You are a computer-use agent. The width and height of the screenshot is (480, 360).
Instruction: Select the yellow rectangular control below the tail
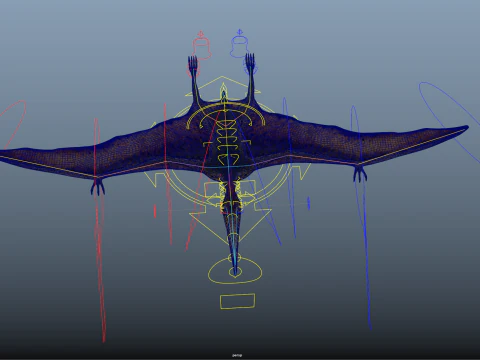[238, 301]
